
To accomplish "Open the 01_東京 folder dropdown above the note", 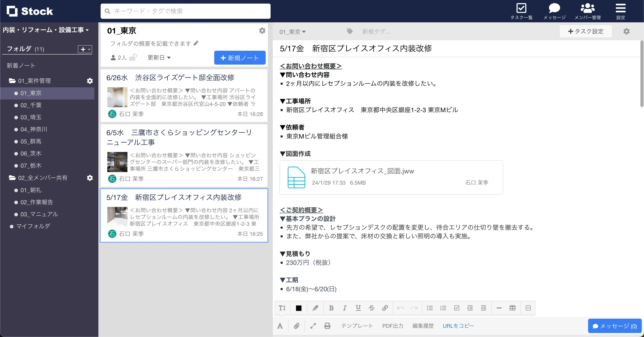I will point(292,32).
